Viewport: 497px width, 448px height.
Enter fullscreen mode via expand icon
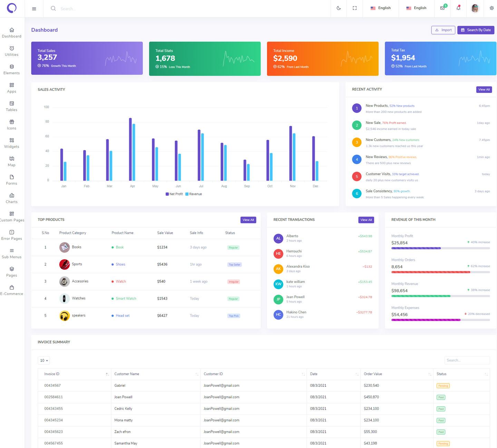354,8
